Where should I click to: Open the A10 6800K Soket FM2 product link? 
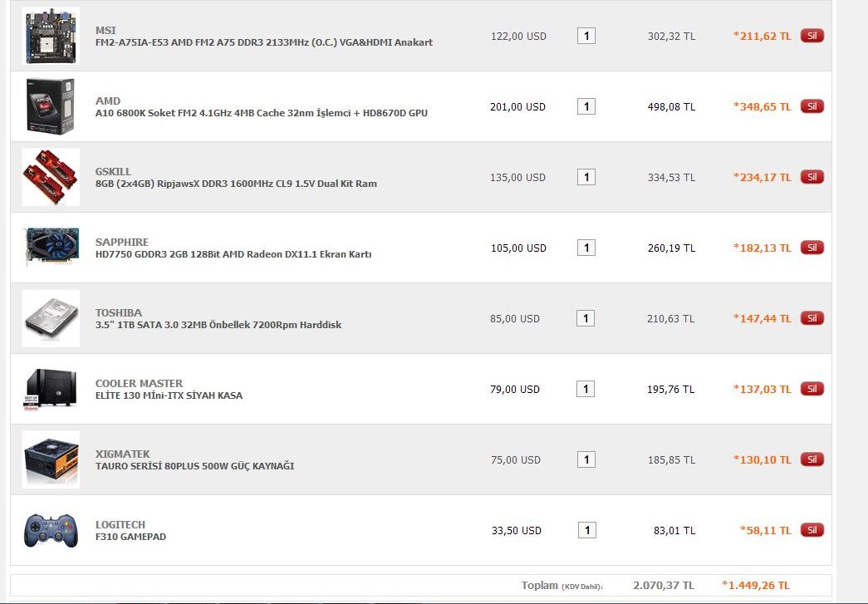[x=262, y=113]
